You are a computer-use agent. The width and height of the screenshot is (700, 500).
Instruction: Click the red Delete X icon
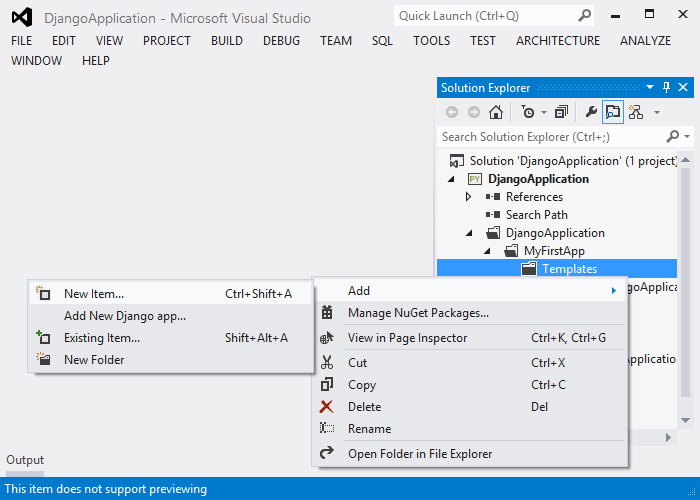coord(326,406)
